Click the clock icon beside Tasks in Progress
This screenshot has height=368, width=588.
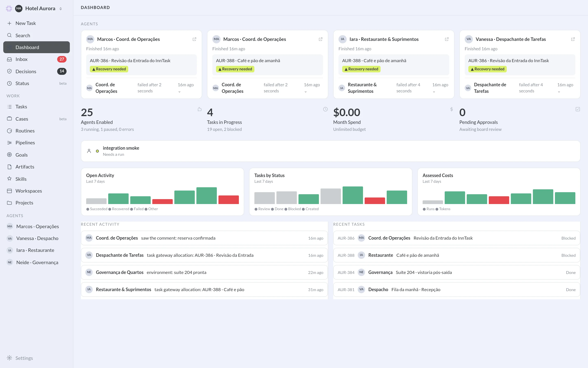tap(325, 109)
